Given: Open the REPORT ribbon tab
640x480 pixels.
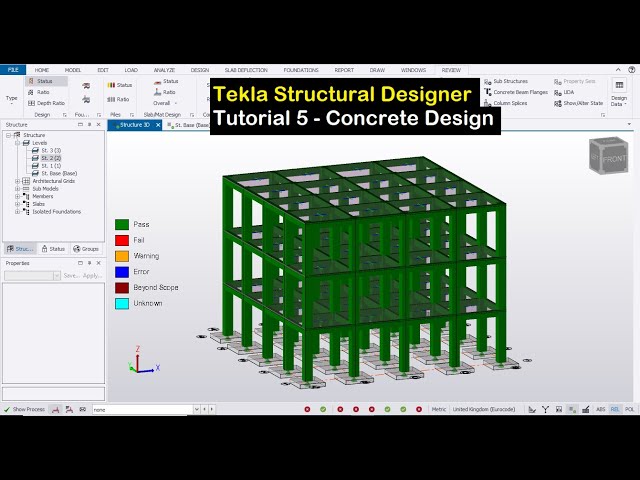Looking at the screenshot, I should [344, 70].
